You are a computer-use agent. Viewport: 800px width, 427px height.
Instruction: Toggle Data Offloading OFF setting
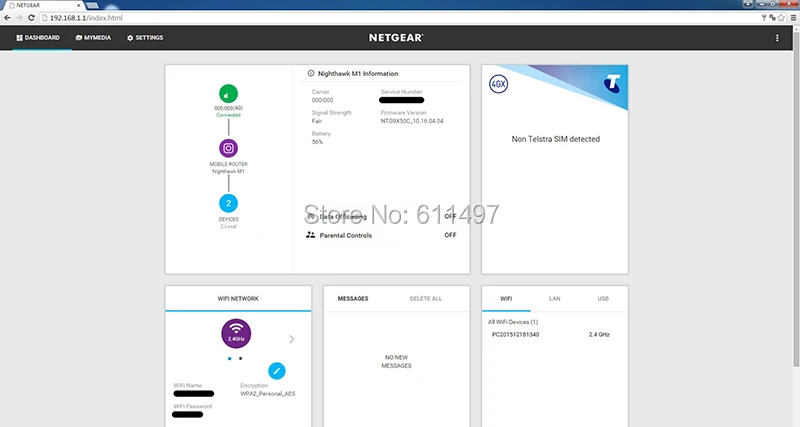450,216
